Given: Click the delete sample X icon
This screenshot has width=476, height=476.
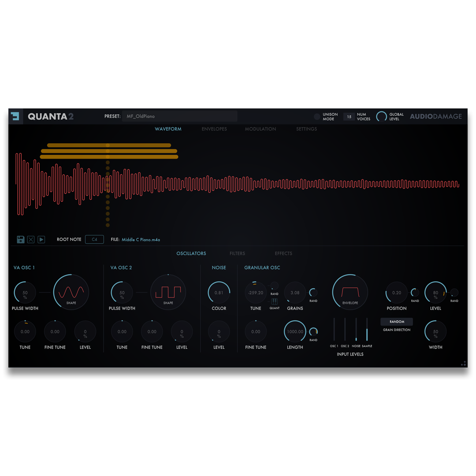Looking at the screenshot, I should click(31, 239).
